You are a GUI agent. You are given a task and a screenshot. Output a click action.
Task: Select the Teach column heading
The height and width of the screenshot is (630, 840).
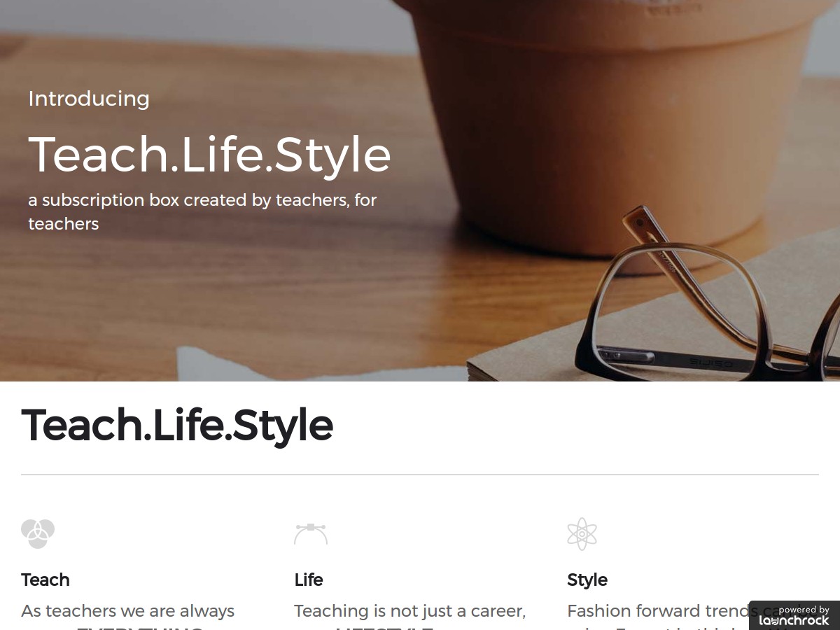tap(45, 580)
